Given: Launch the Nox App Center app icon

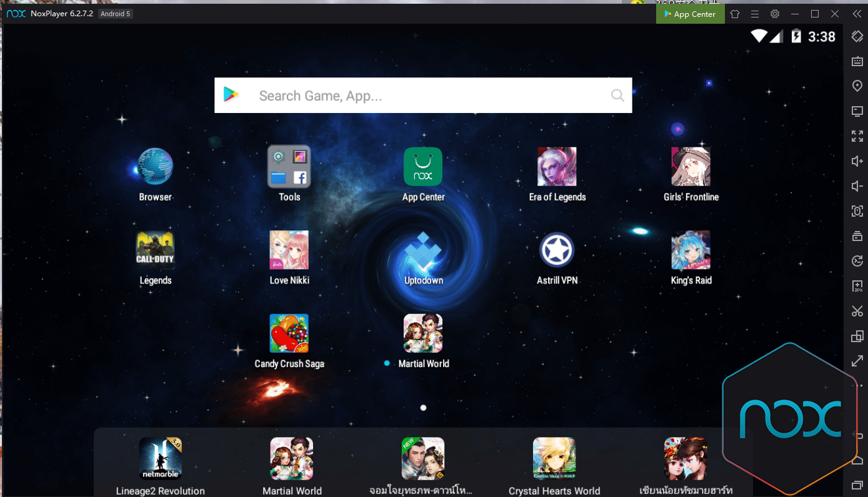Looking at the screenshot, I should tap(423, 167).
